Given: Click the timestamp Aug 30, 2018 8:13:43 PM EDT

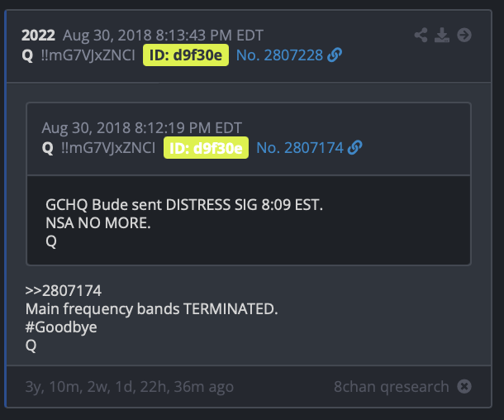Looking at the screenshot, I should 163,36.
